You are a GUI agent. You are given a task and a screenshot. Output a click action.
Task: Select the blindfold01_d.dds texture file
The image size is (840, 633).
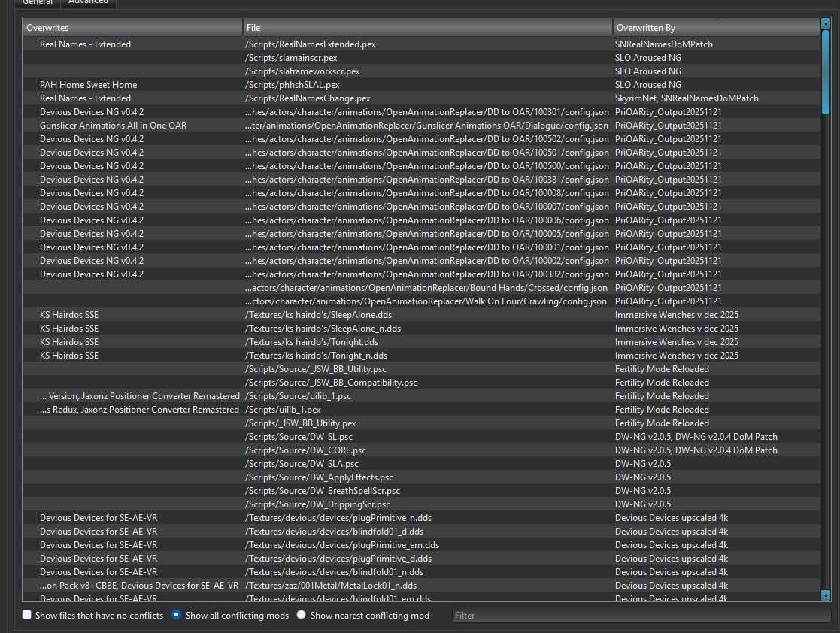[335, 532]
